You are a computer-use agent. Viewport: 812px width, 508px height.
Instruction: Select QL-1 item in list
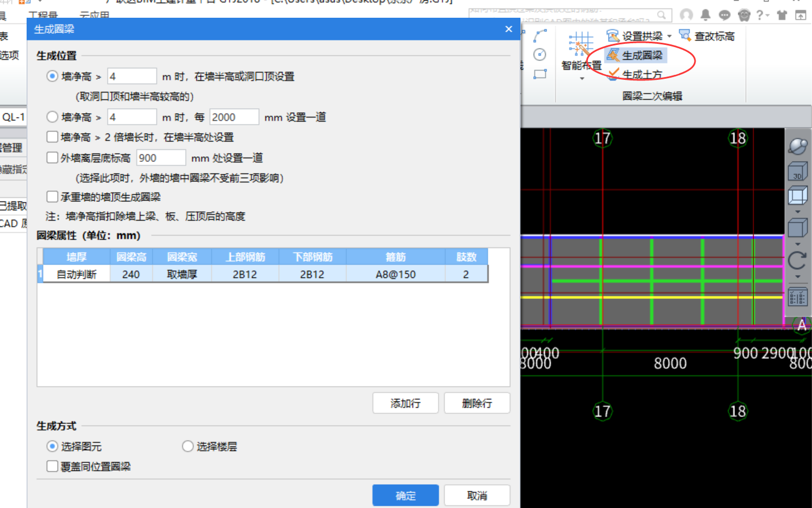(13, 117)
